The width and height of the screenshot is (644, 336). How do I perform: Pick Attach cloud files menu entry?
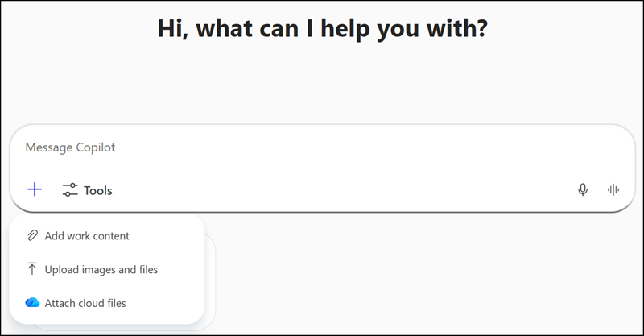click(85, 303)
